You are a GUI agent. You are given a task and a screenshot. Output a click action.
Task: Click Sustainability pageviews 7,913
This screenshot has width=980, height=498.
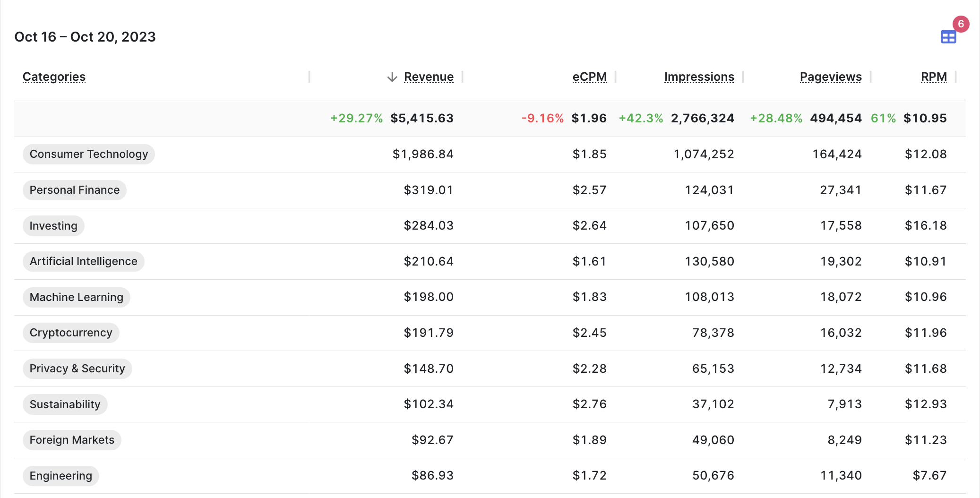[845, 404]
